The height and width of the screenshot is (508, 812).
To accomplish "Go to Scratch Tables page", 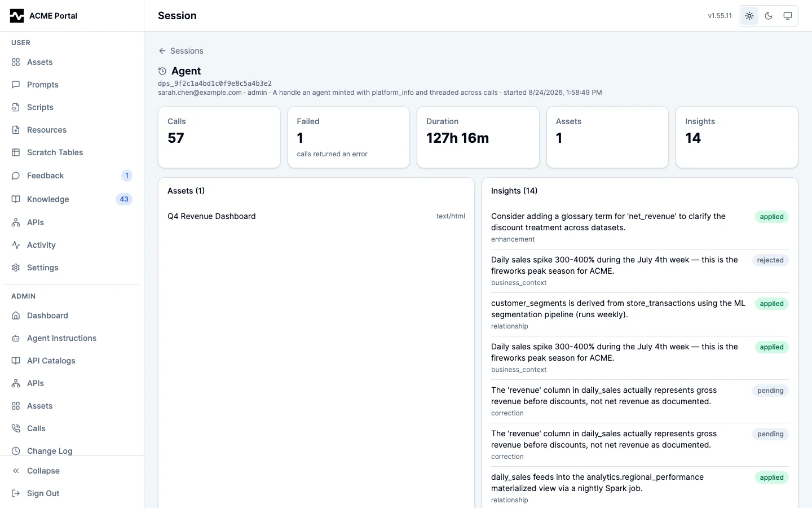I will 72,152.
